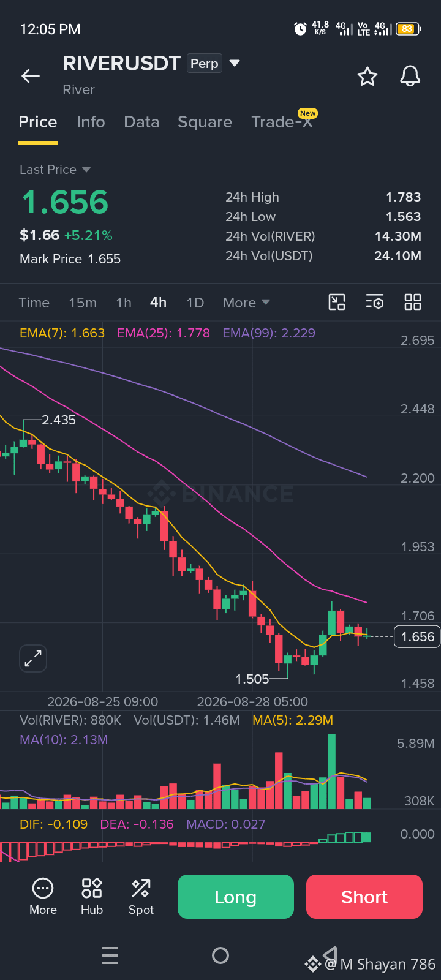This screenshot has width=441, height=980.
Task: Select the 15m chart interval
Action: (x=83, y=303)
